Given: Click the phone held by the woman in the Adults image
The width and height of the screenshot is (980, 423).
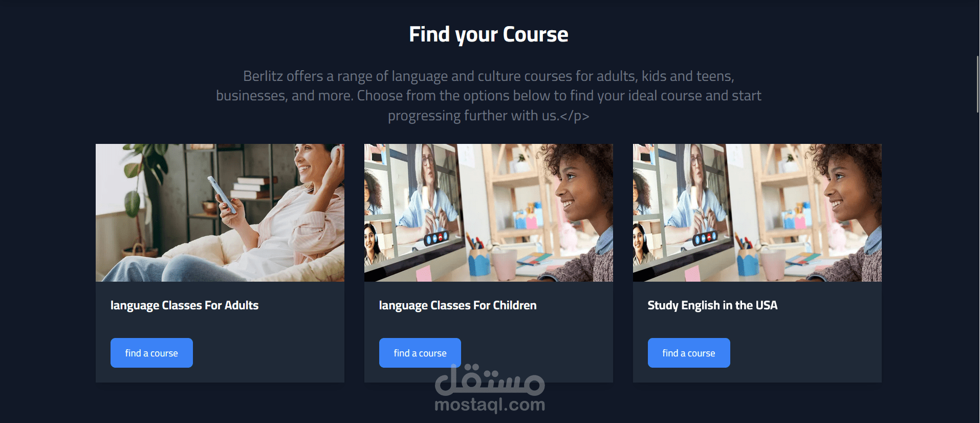Looking at the screenshot, I should tap(221, 194).
